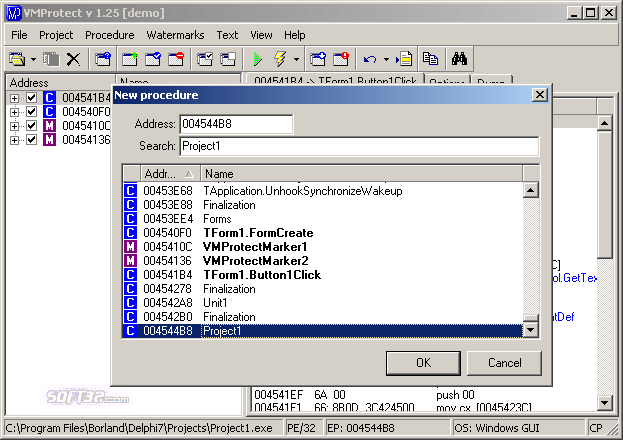Screen dimensions: 623x440
Task: Open the Help menu
Action: [294, 35]
